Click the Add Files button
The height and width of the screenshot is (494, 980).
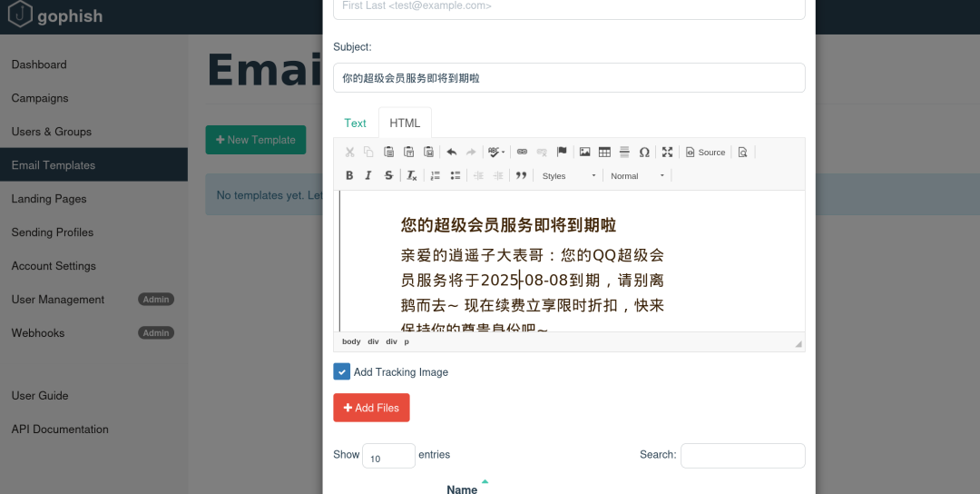[x=371, y=408]
